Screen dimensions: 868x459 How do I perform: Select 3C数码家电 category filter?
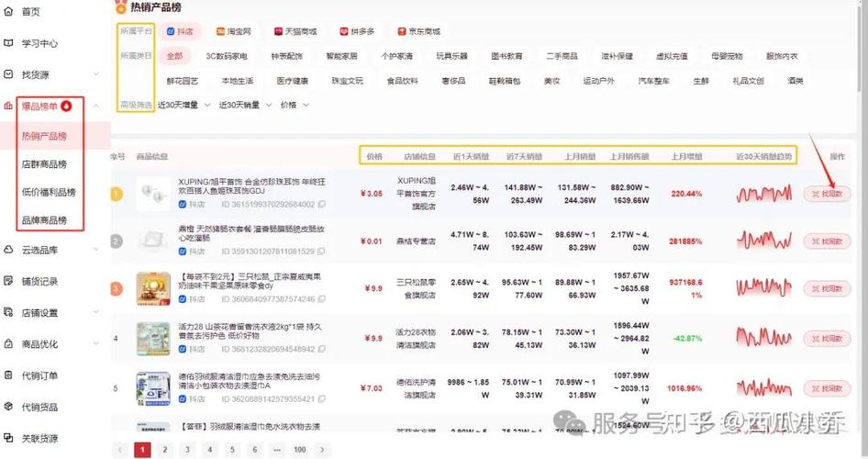[227, 56]
